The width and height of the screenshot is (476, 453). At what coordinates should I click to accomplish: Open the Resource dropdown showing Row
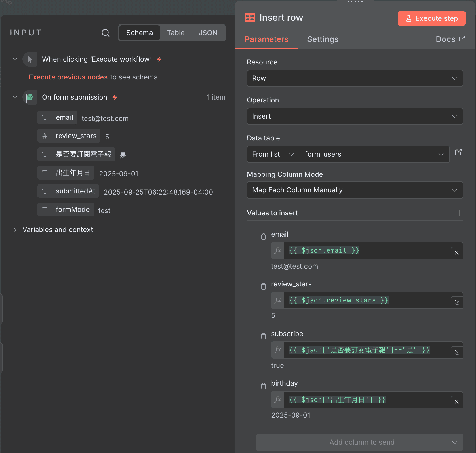[x=354, y=78]
